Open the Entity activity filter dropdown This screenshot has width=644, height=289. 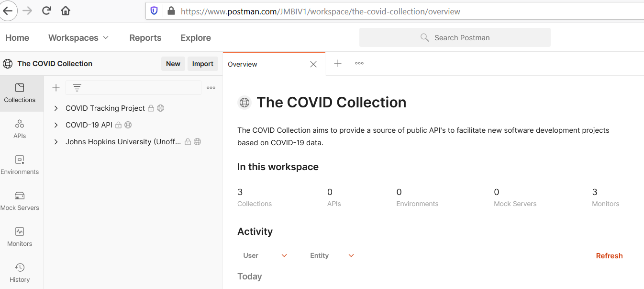coord(332,255)
